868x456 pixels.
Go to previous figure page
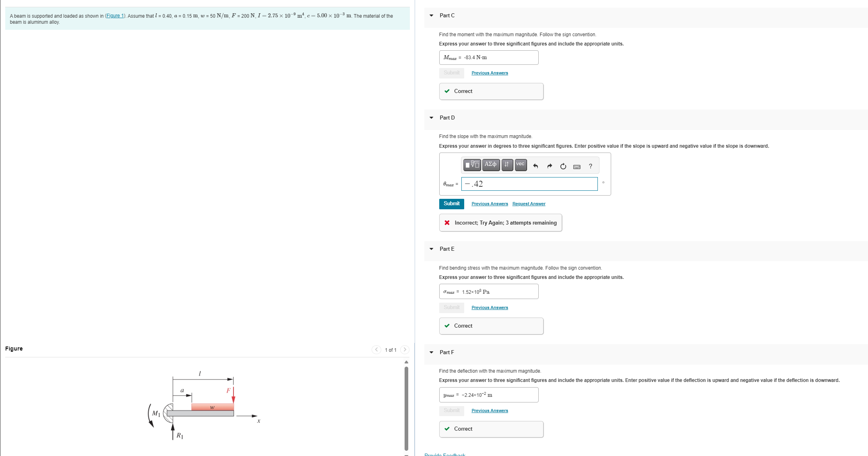point(376,350)
